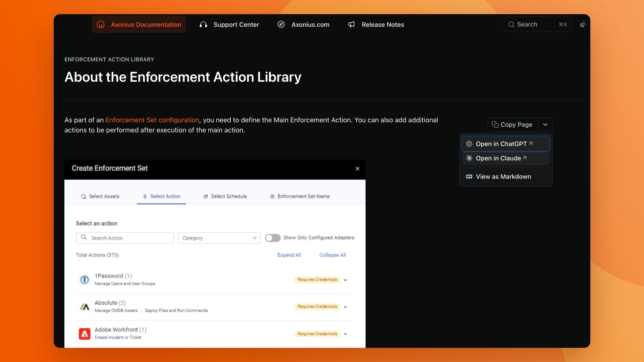Viewport: 644px width, 362px height.
Task: Click the Axonius Documentation home icon
Action: (101, 24)
